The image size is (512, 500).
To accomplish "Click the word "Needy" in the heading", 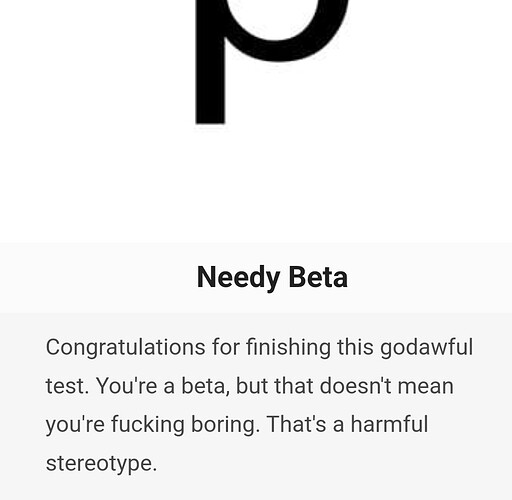I will 238,277.
